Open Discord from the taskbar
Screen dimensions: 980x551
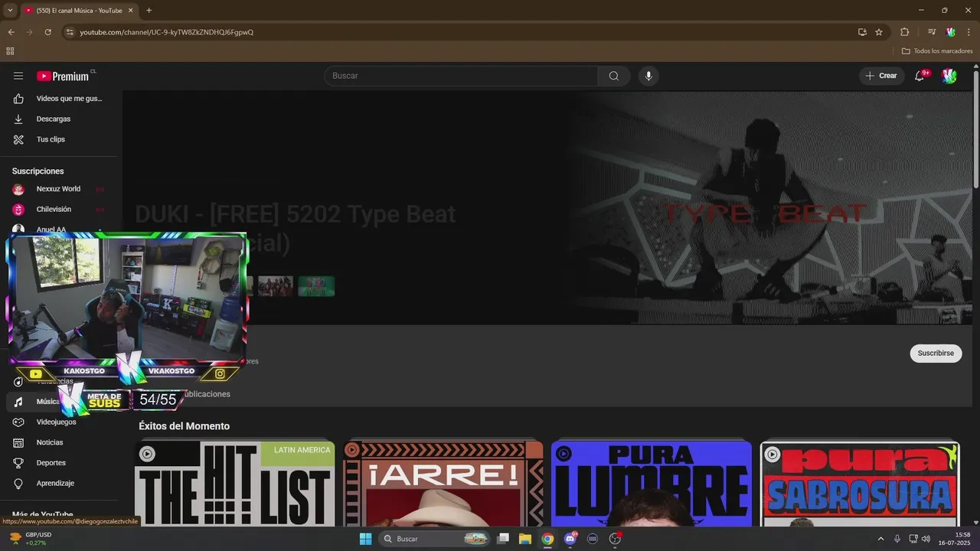pos(570,539)
